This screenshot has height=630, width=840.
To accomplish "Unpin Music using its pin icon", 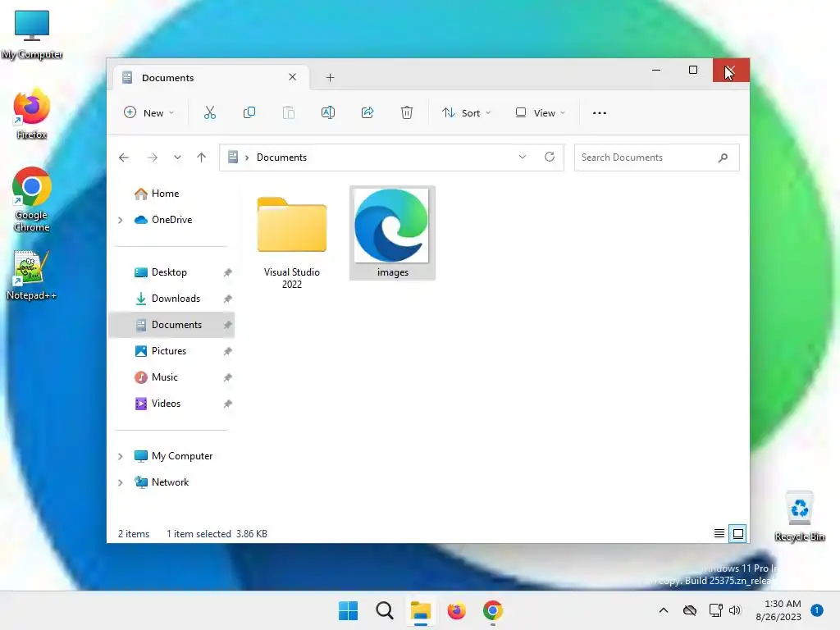I will click(228, 377).
